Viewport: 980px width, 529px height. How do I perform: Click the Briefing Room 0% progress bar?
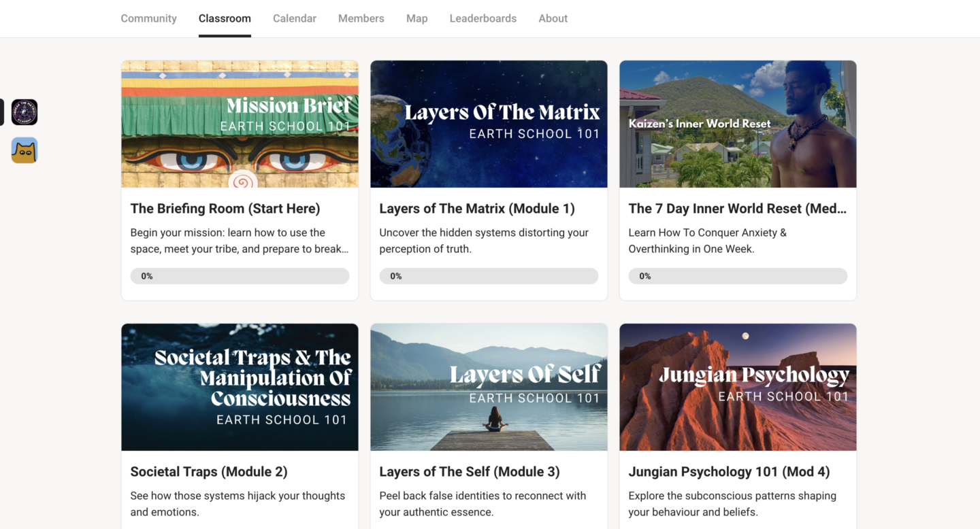point(240,276)
